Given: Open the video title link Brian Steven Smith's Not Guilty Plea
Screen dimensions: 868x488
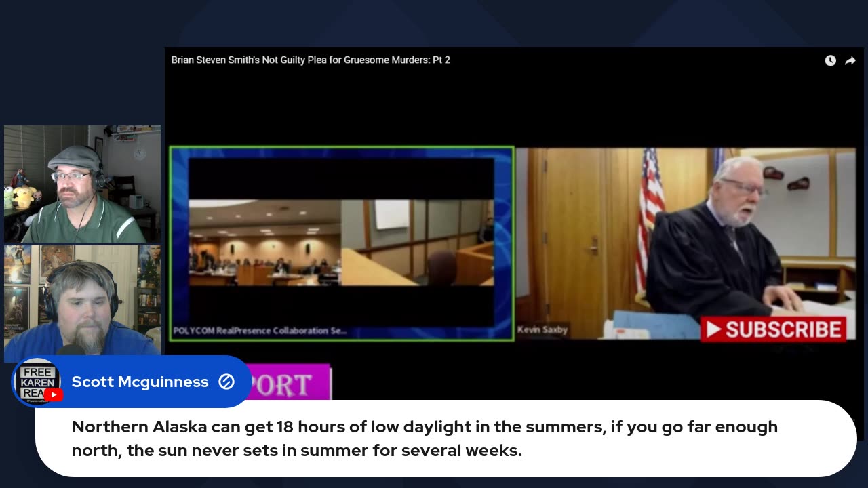Looking at the screenshot, I should click(x=311, y=60).
